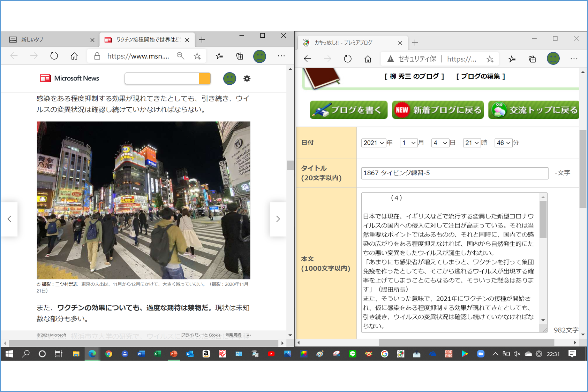Open プライバシーとCookie link
This screenshot has width=588, height=392.
click(201, 335)
